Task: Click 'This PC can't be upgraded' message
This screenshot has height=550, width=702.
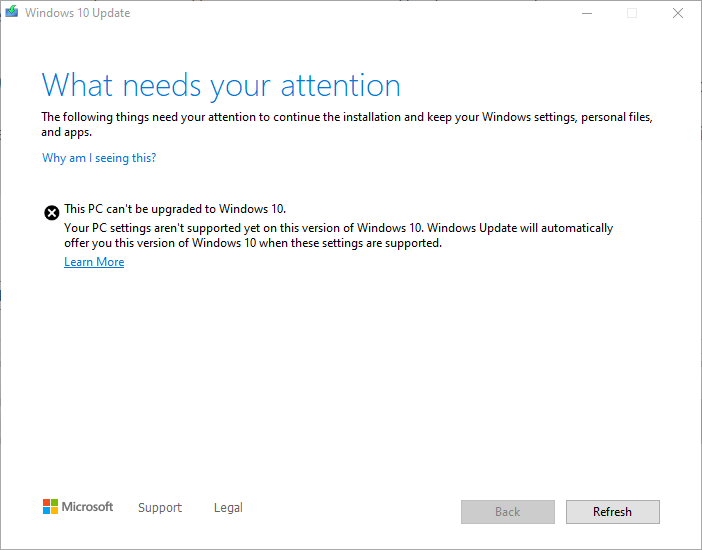Action: (x=175, y=209)
